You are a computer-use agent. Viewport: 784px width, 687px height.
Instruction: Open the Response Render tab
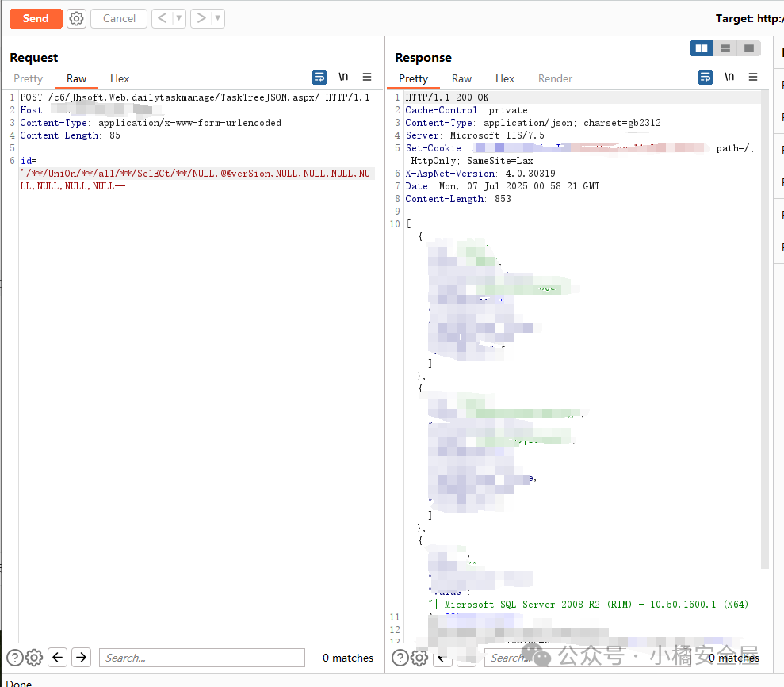(555, 78)
